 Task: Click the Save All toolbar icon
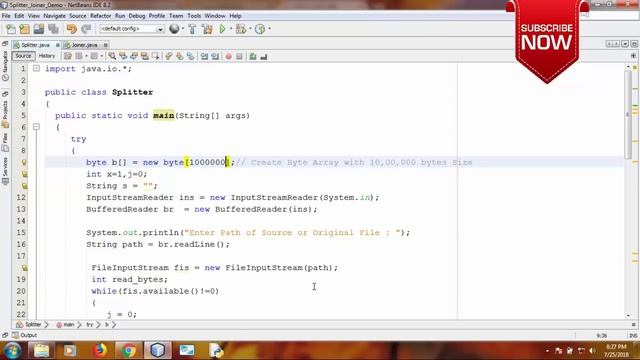[53, 29]
